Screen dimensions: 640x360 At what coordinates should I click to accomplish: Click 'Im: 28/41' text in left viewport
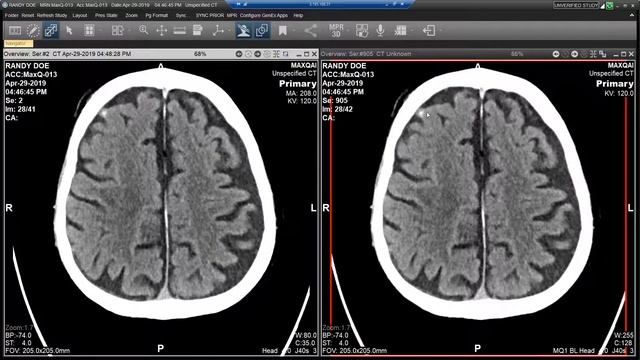[20, 109]
